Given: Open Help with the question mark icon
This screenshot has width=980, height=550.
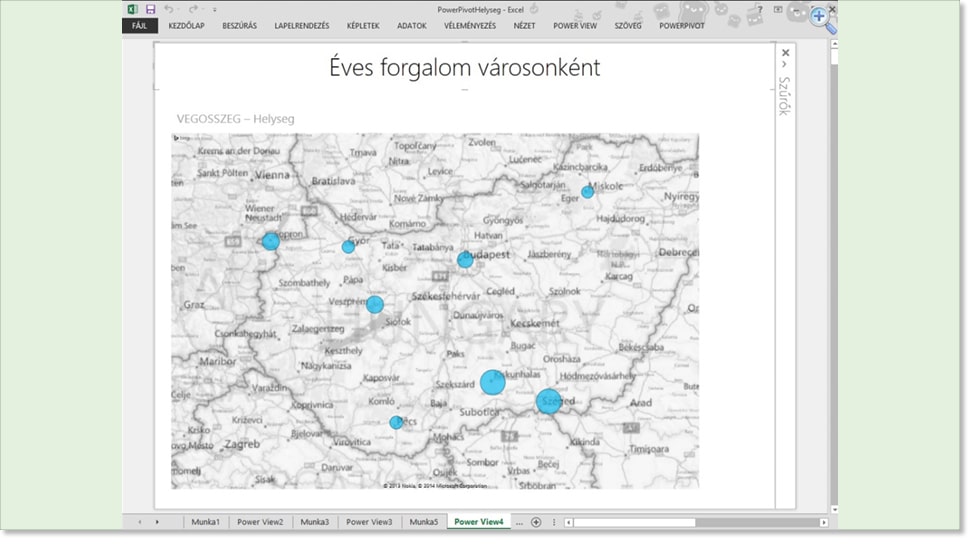Looking at the screenshot, I should click(x=759, y=9).
